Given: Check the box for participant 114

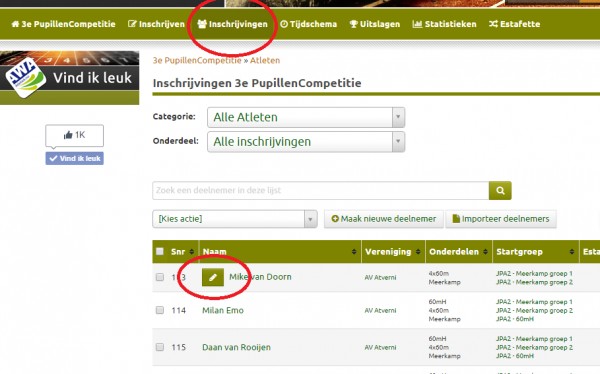Looking at the screenshot, I should [160, 310].
